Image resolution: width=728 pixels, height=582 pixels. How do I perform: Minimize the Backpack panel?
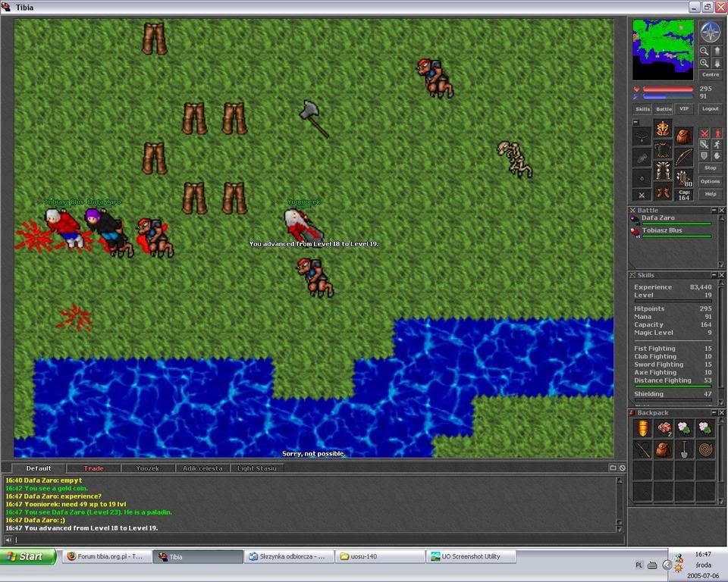714,412
